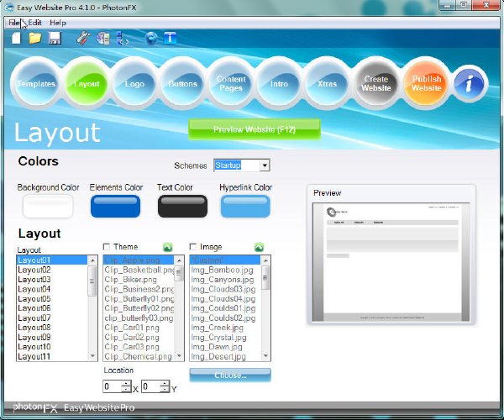The height and width of the screenshot is (420, 504).
Task: Click the Easy Website Pro title bar icon
Action: click(x=9, y=7)
